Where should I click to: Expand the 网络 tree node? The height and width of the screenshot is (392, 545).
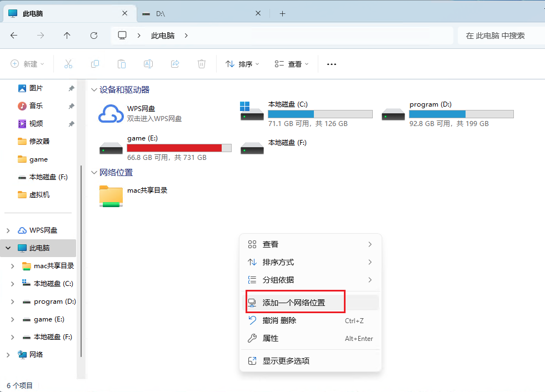pyautogui.click(x=8, y=355)
